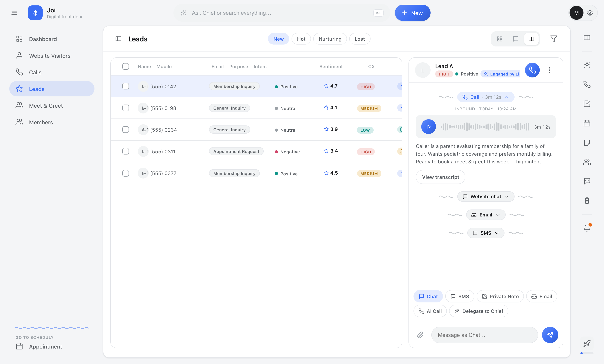Screen dimensions: 604x364
Task: Open the hamburger menu
Action: coord(14,13)
